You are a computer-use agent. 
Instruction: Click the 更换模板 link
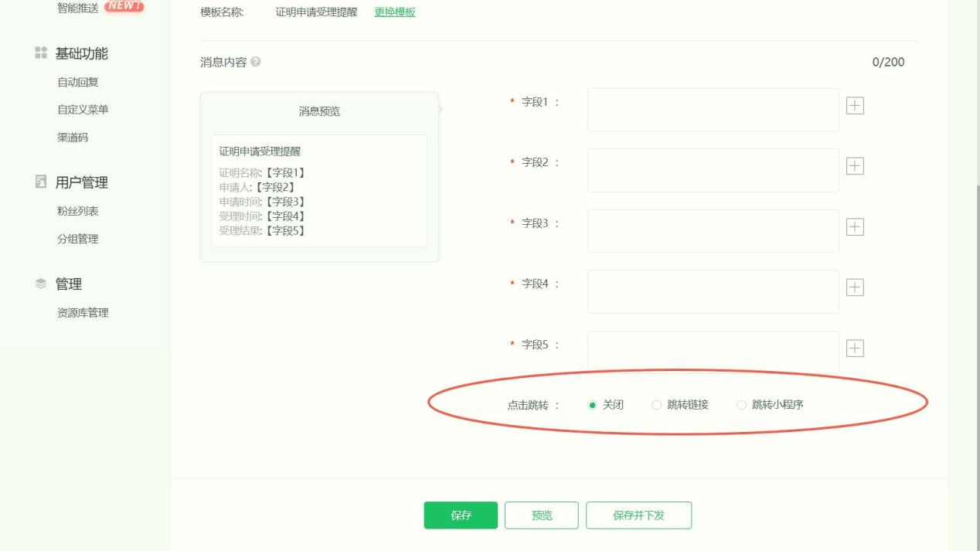[x=395, y=12]
